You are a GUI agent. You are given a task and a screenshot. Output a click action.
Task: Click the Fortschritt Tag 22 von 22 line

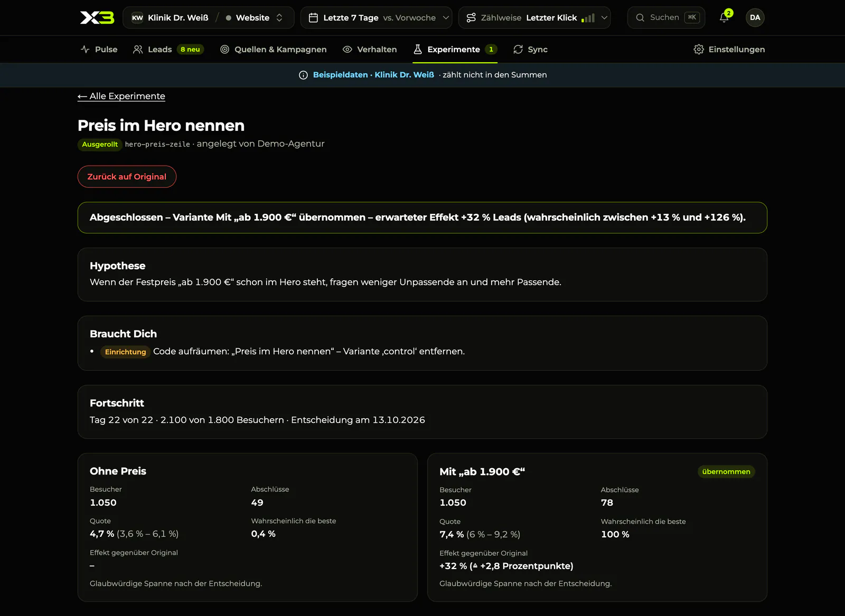click(x=257, y=420)
